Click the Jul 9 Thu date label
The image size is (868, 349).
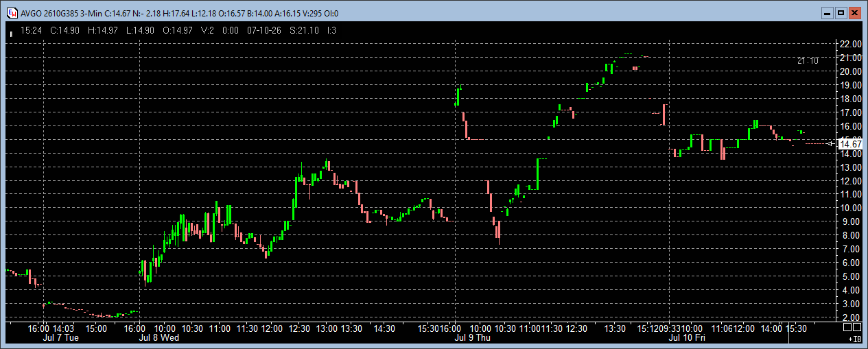(473, 338)
